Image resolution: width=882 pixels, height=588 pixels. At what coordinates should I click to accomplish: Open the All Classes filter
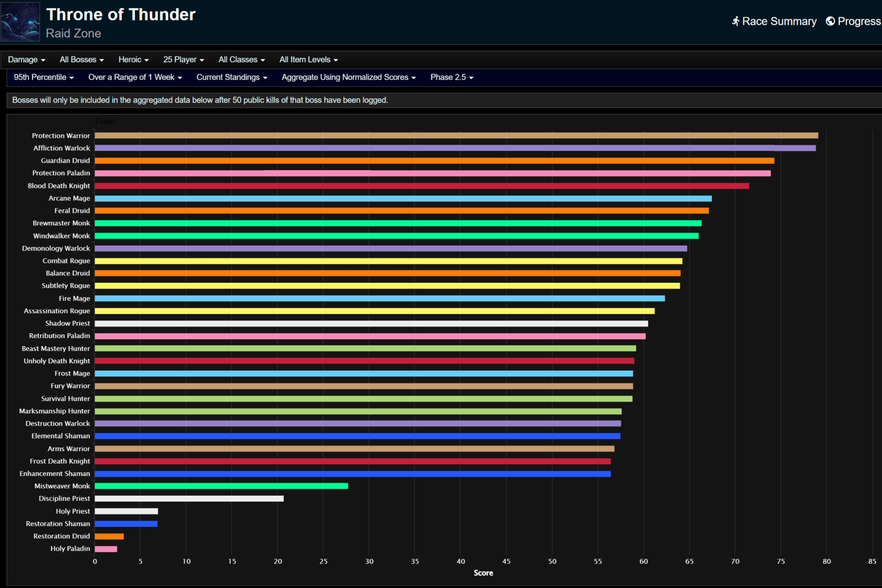click(x=241, y=60)
